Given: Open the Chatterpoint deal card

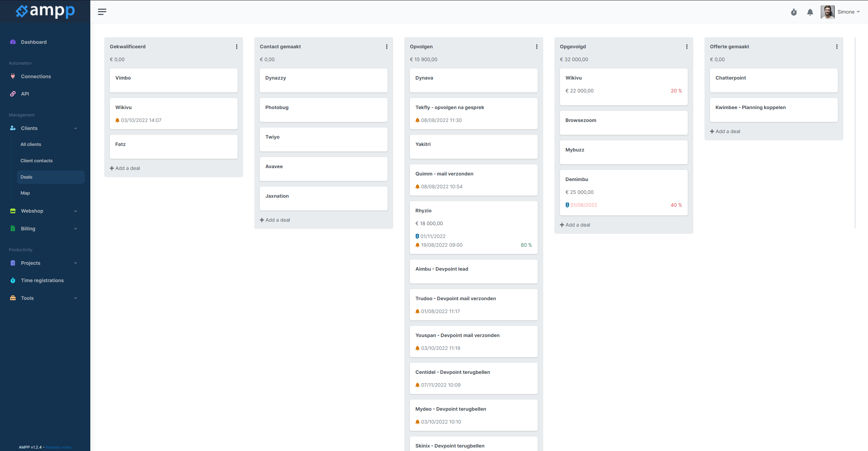Looking at the screenshot, I should [774, 80].
